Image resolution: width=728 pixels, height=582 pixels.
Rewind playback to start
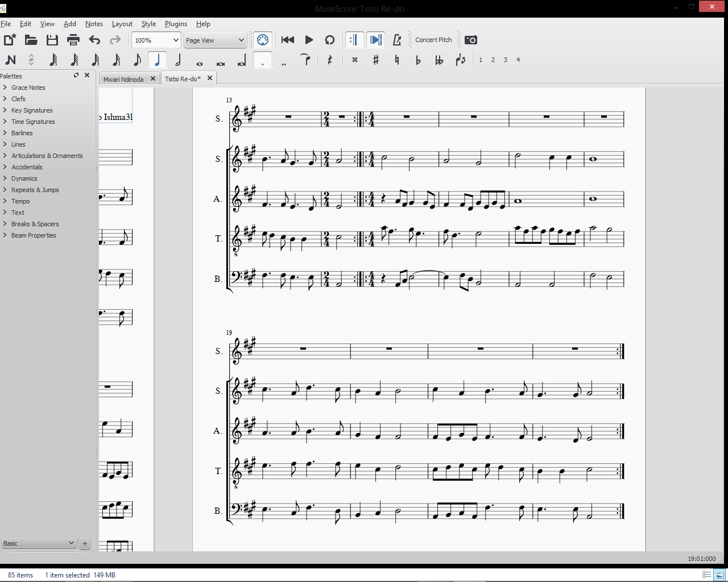288,40
